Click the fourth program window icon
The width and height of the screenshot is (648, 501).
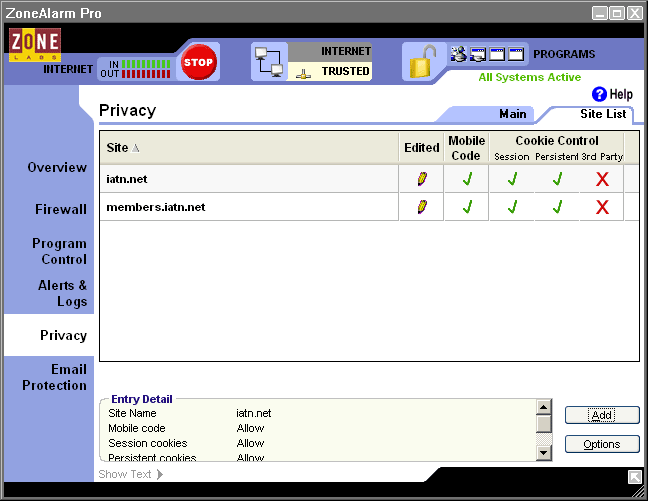click(516, 54)
